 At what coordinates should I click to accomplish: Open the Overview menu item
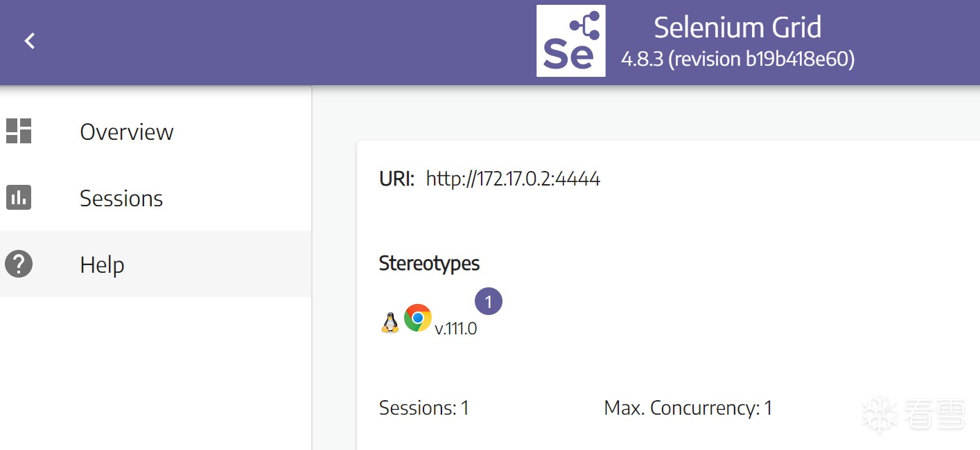pos(127,132)
